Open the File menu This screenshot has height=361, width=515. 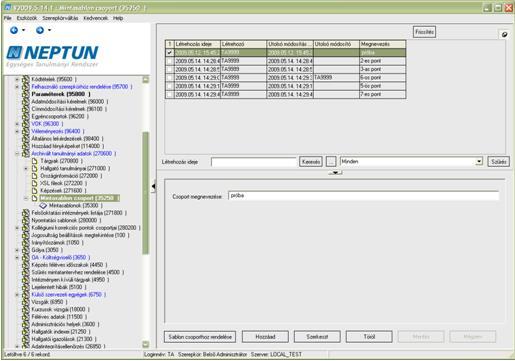pos(8,18)
